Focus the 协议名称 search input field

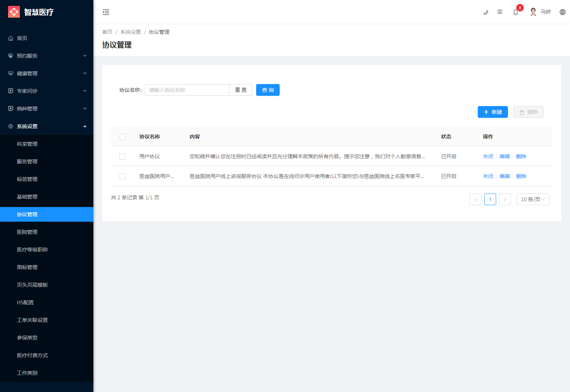pos(187,90)
